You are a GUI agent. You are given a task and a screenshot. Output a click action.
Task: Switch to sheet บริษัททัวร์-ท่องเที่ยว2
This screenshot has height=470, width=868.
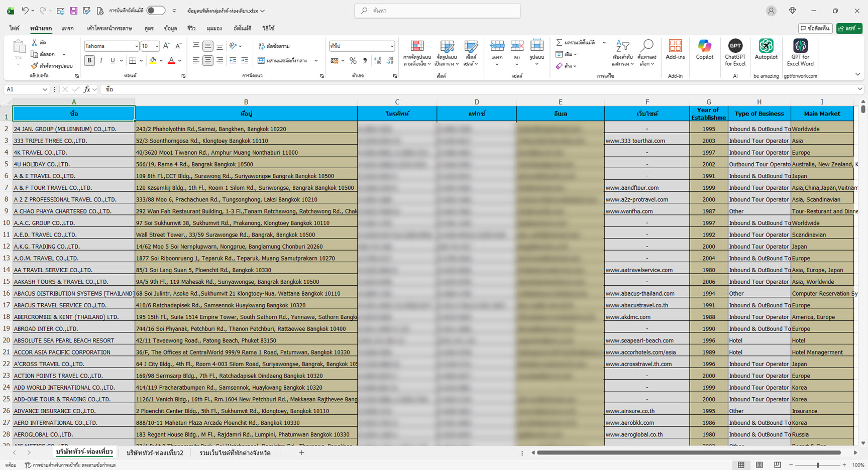coord(155,453)
